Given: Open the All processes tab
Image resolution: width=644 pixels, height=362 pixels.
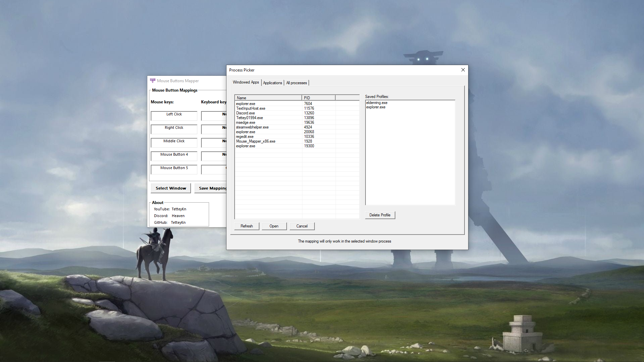Looking at the screenshot, I should coord(296,83).
